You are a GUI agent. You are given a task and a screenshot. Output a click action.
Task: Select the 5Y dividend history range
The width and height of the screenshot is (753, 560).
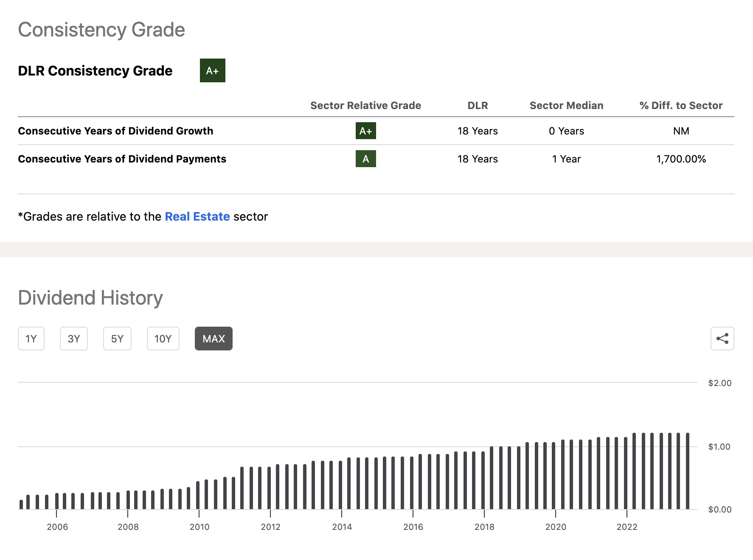pyautogui.click(x=117, y=339)
